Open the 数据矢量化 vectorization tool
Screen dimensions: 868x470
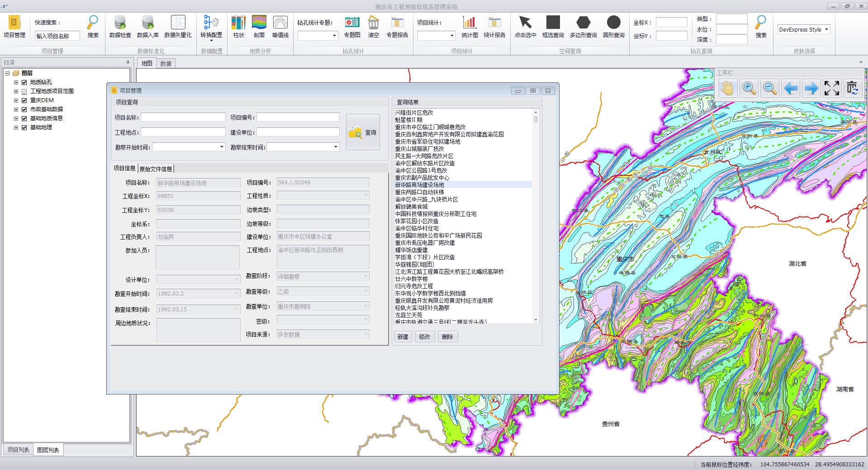click(x=178, y=23)
